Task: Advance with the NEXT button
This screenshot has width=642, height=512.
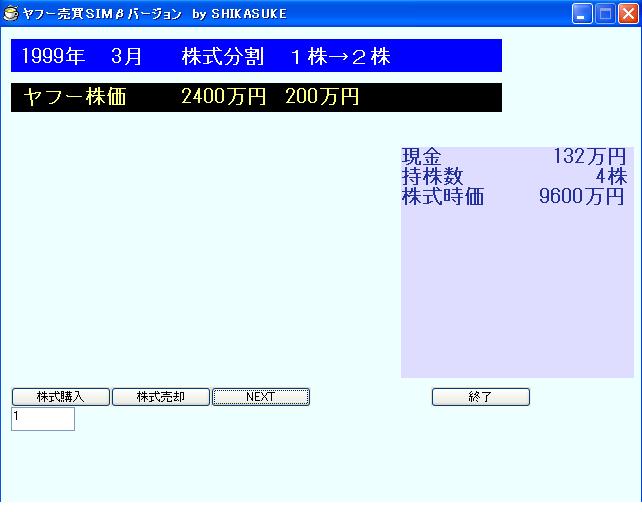Action: [x=261, y=396]
